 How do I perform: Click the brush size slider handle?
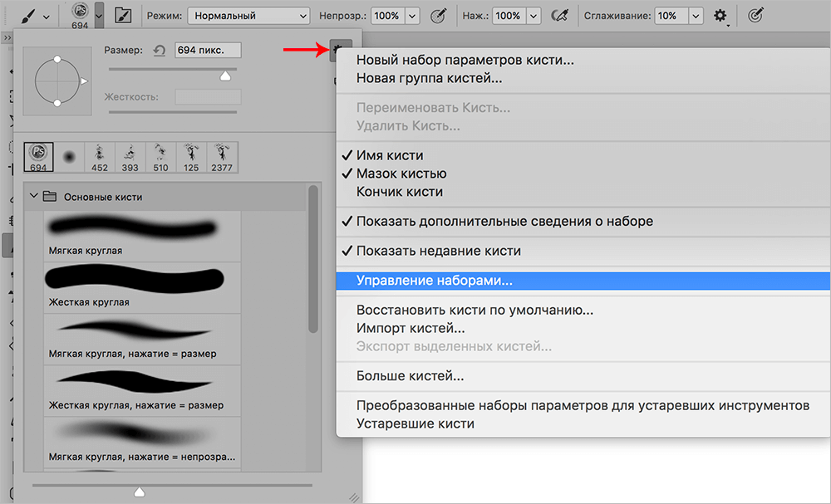coord(224,76)
